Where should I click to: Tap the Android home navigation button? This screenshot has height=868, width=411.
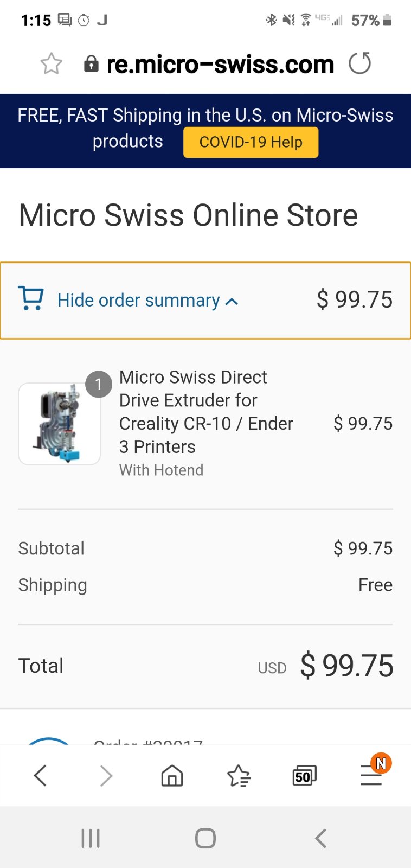206,838
